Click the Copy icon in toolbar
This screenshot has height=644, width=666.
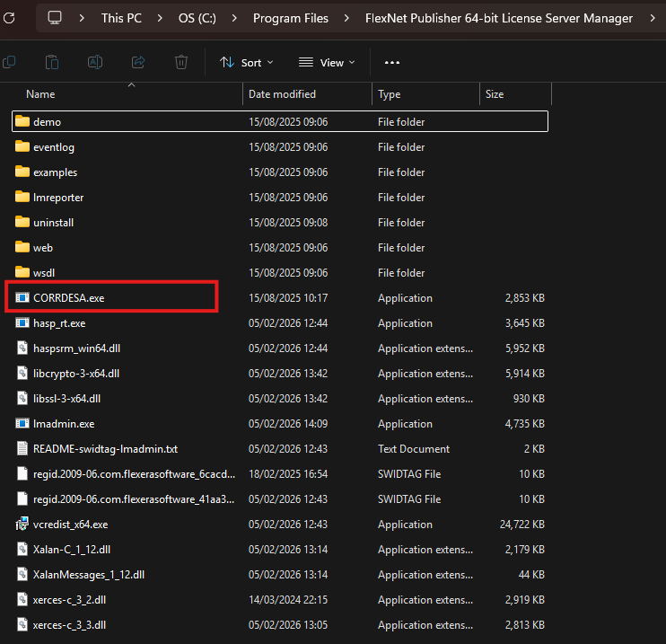(x=9, y=62)
